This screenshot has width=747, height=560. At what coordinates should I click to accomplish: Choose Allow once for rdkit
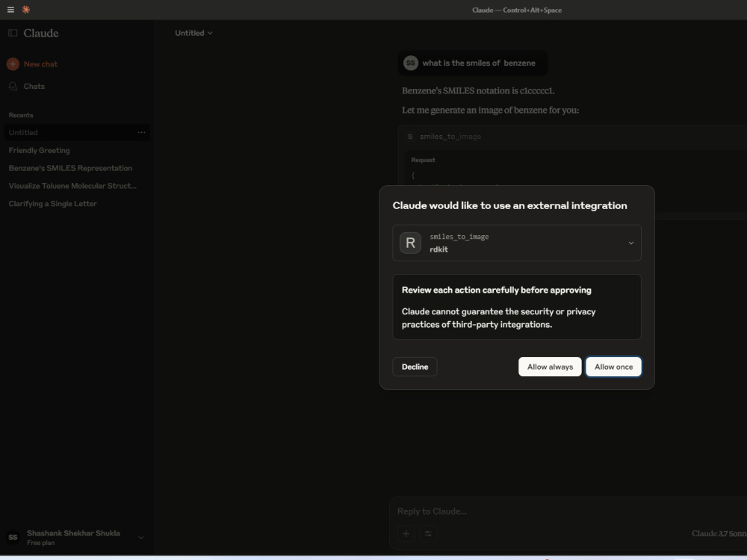coord(613,367)
